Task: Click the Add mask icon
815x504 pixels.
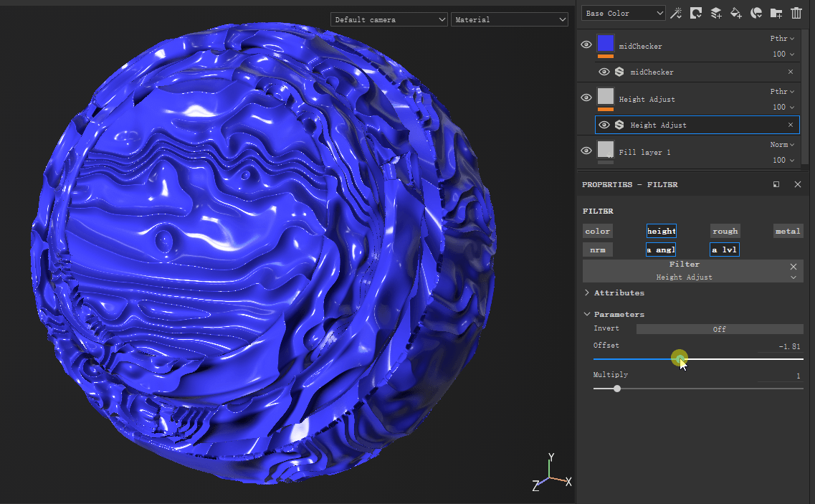Action: pos(695,13)
